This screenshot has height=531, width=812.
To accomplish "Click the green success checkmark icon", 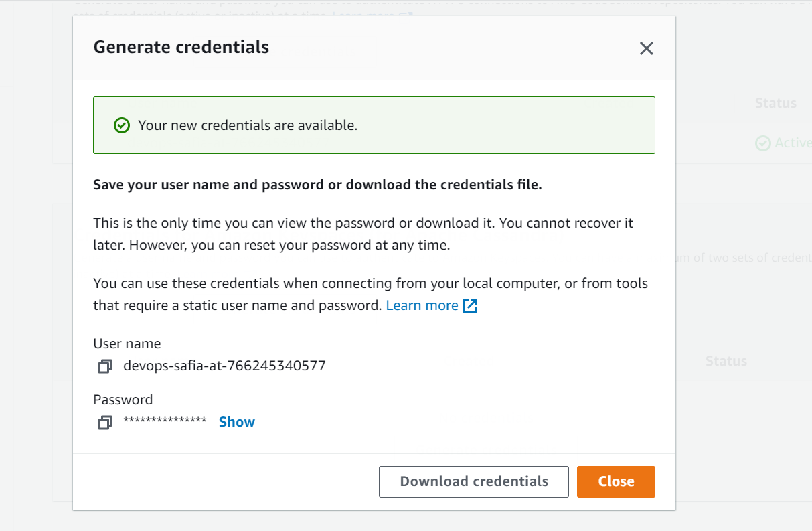I will (x=121, y=125).
